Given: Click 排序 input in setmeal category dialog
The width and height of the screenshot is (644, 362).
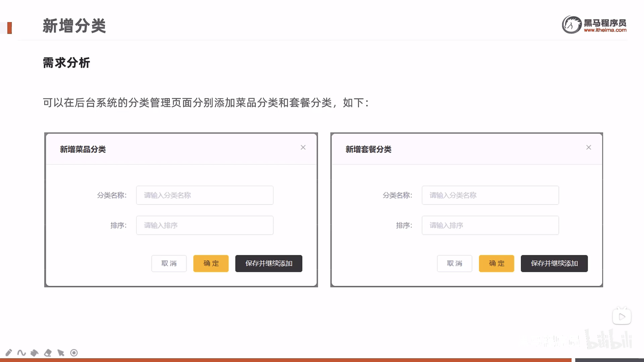Looking at the screenshot, I should point(490,225).
